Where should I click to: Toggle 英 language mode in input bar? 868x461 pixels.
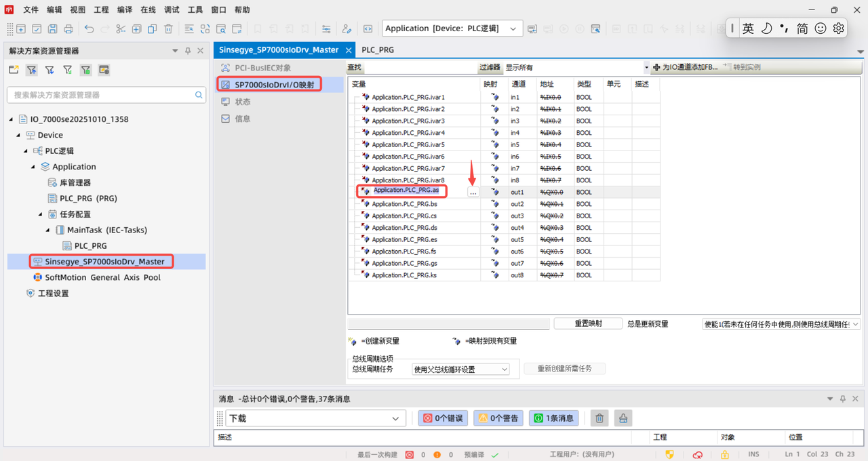pos(748,28)
